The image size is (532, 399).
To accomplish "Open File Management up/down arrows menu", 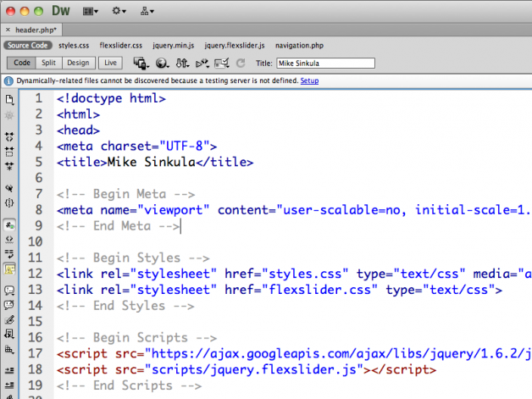I will tap(182, 63).
